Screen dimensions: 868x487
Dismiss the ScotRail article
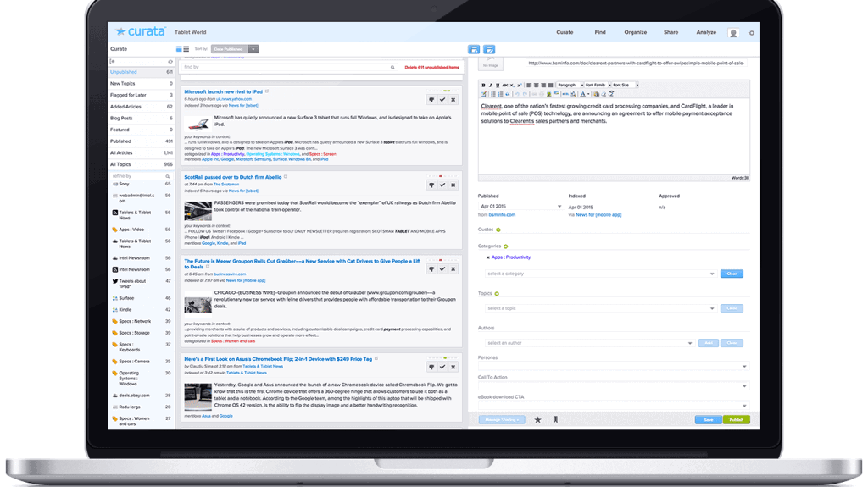pyautogui.click(x=453, y=185)
